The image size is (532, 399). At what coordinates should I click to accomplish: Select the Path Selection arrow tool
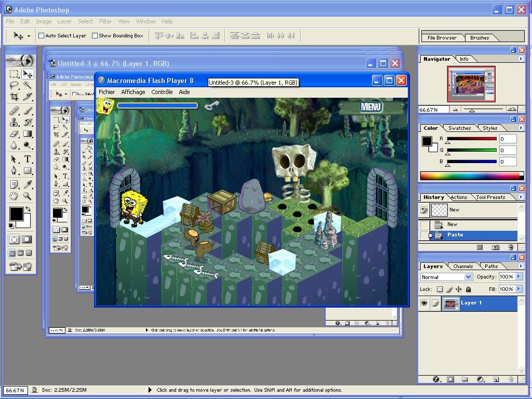(14, 159)
